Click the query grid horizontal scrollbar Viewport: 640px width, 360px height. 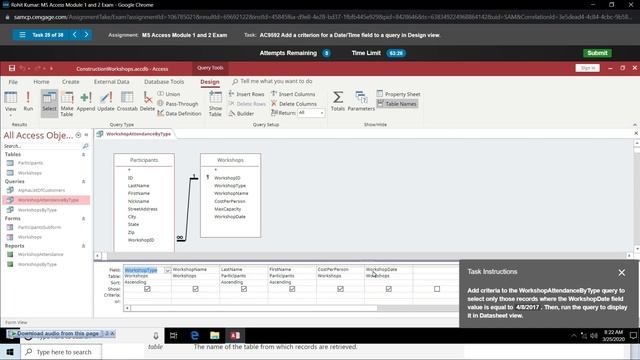(x=253, y=308)
